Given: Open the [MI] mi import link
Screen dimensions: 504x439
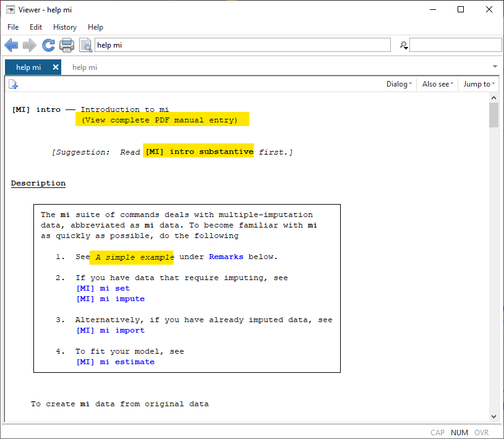Looking at the screenshot, I should click(x=110, y=330).
